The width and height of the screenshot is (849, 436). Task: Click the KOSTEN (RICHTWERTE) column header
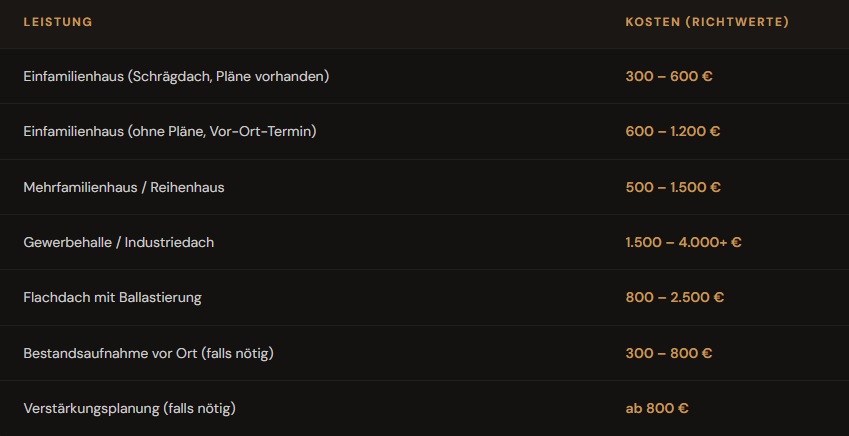[x=706, y=22]
